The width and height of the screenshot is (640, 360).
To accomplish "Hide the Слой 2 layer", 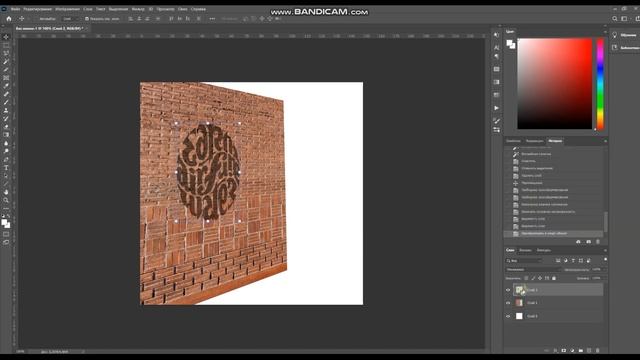I will pos(508,290).
